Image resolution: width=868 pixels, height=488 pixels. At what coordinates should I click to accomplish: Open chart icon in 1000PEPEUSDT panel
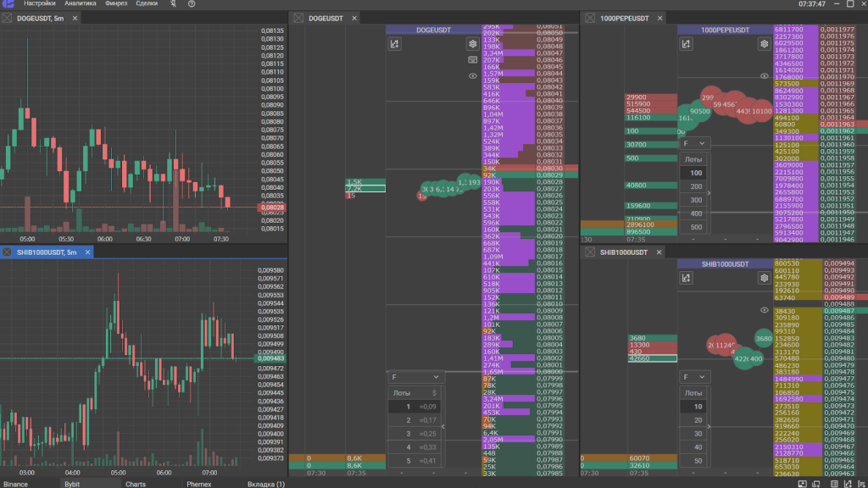pos(686,44)
